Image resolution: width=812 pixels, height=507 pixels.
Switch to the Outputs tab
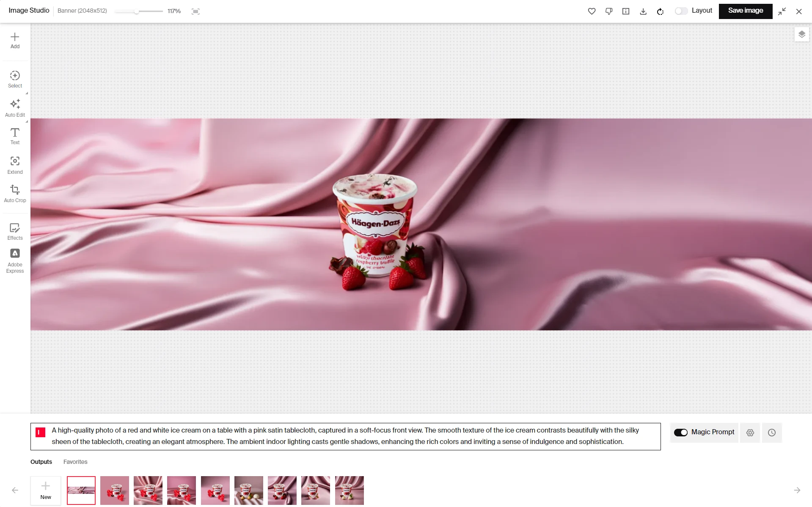tap(41, 462)
